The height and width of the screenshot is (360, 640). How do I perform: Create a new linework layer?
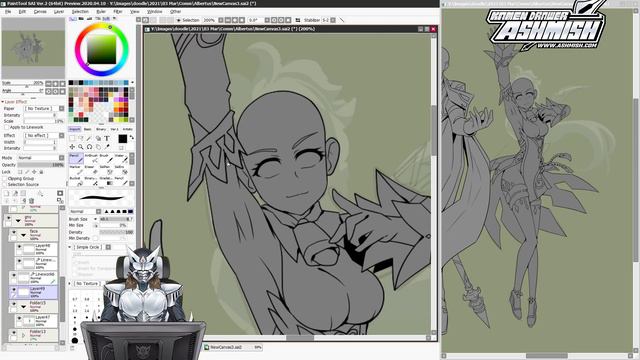tap(15, 193)
